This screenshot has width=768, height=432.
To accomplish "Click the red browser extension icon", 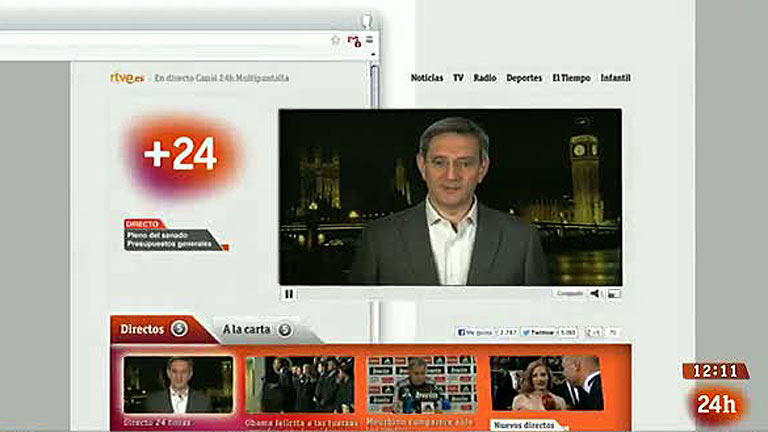I will (353, 40).
